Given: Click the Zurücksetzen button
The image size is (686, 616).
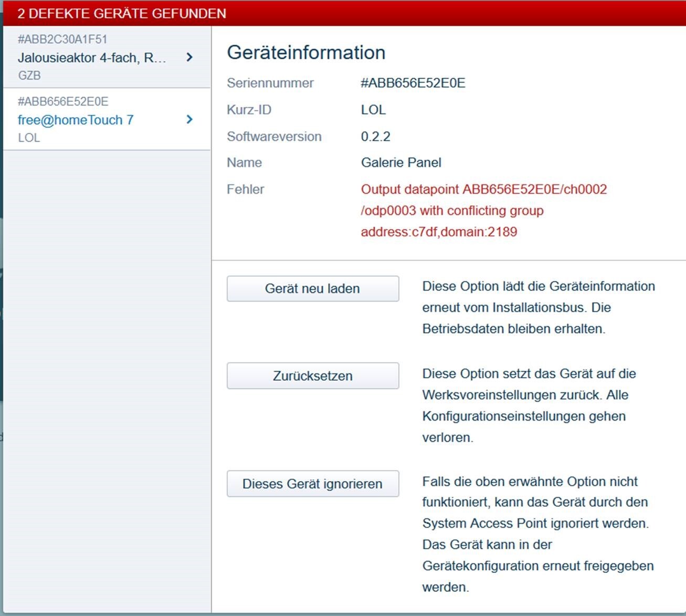Looking at the screenshot, I should coord(312,376).
